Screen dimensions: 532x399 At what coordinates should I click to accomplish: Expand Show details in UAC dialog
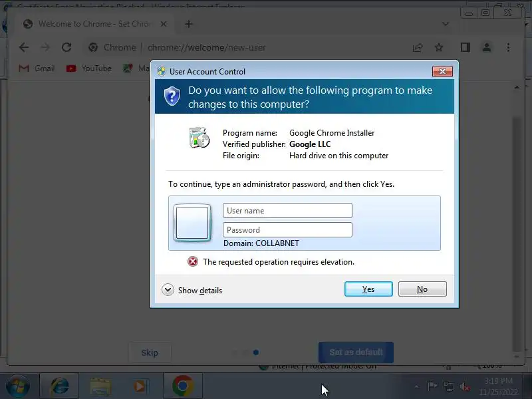192,291
